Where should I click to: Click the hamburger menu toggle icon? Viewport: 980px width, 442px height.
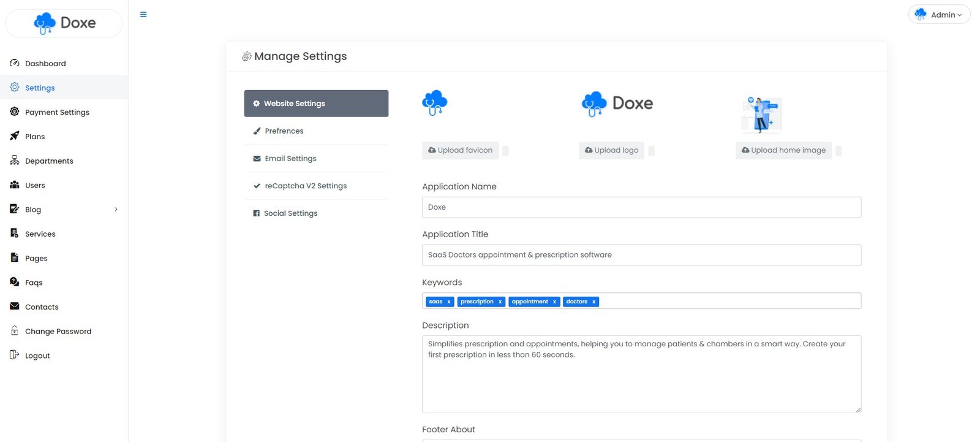pyautogui.click(x=143, y=15)
